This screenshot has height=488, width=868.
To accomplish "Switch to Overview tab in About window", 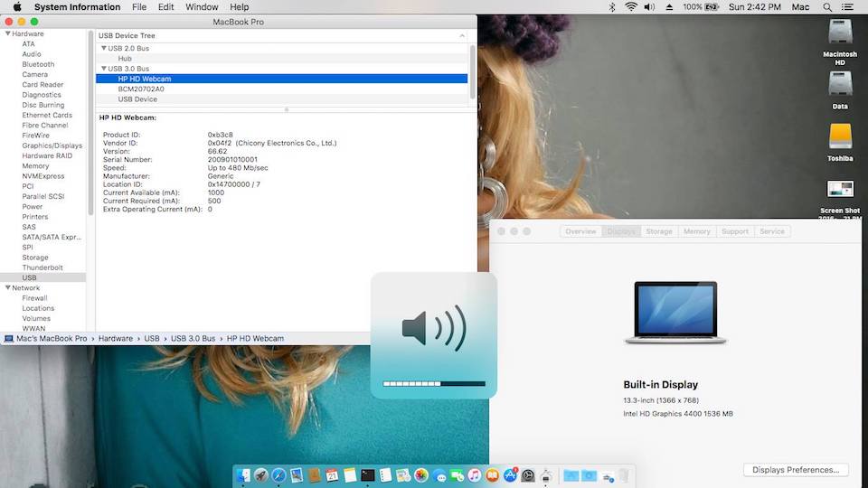I will click(580, 231).
